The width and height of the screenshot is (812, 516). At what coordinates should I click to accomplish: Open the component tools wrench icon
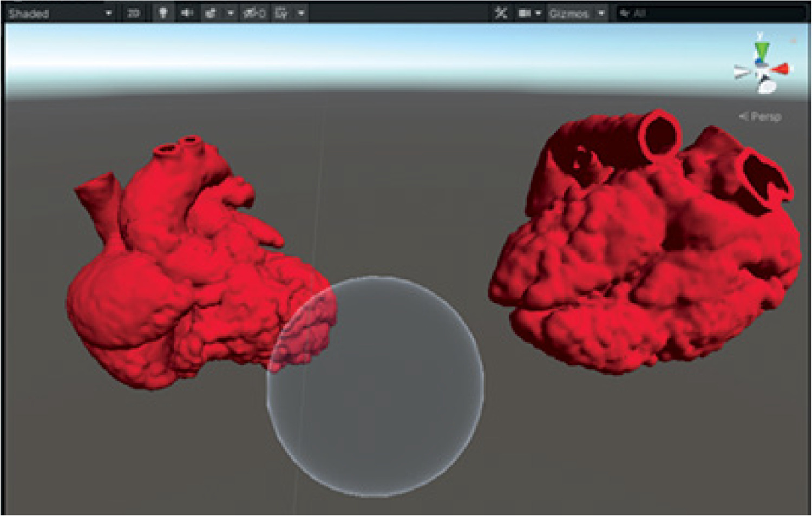pos(501,13)
